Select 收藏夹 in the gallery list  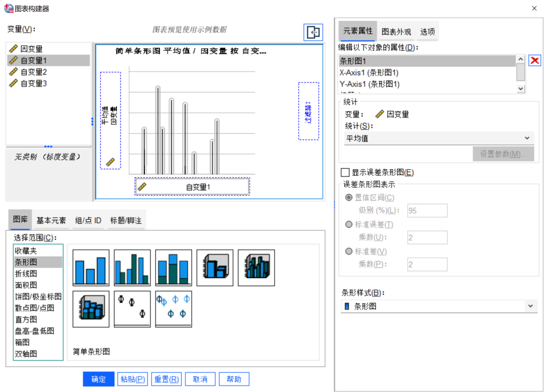click(38, 251)
